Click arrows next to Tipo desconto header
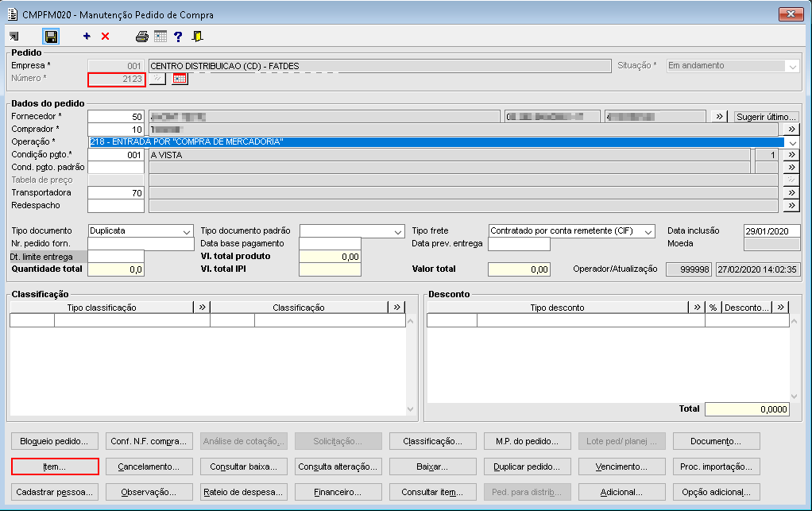The width and height of the screenshot is (812, 511). pos(697,307)
